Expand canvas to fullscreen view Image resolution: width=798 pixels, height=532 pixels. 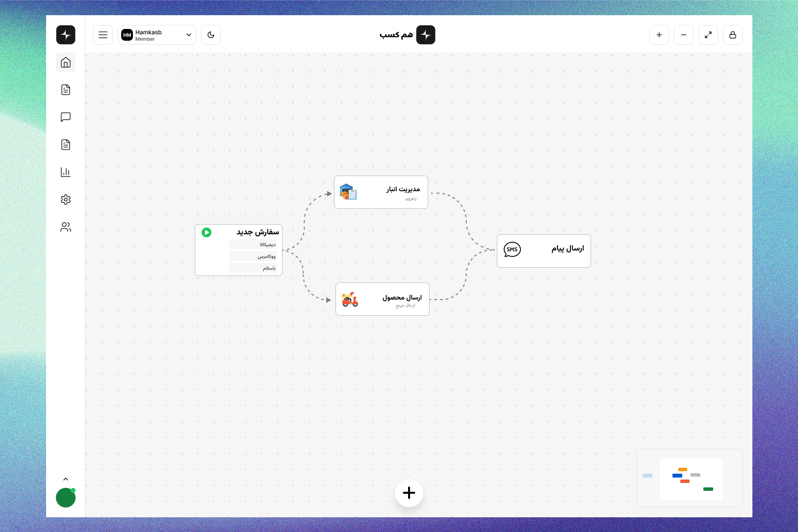pos(708,35)
